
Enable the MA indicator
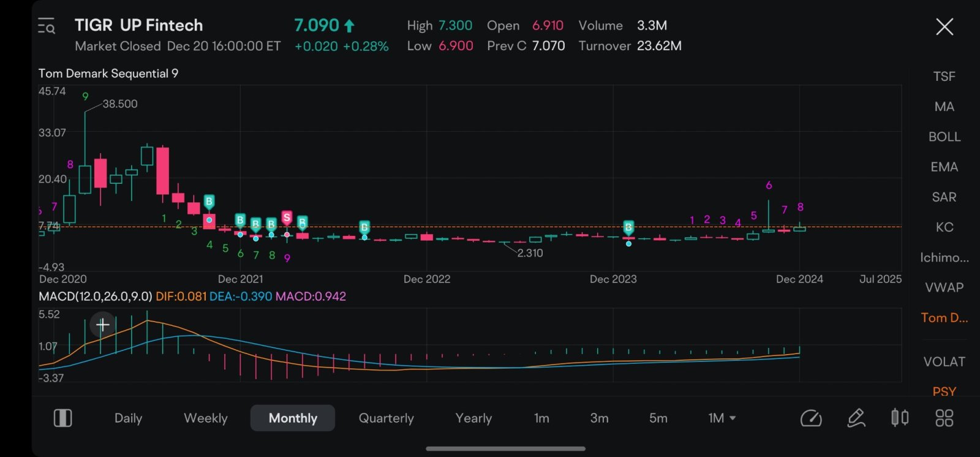pyautogui.click(x=944, y=107)
